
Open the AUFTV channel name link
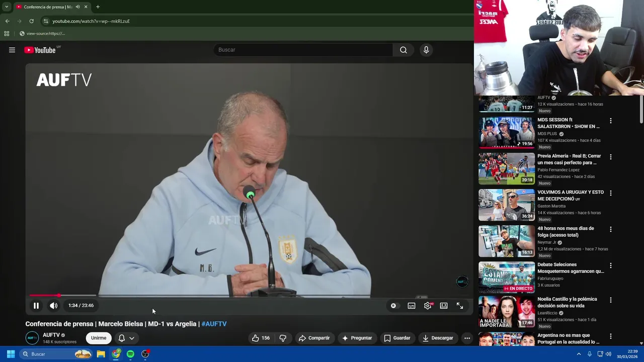pyautogui.click(x=51, y=335)
